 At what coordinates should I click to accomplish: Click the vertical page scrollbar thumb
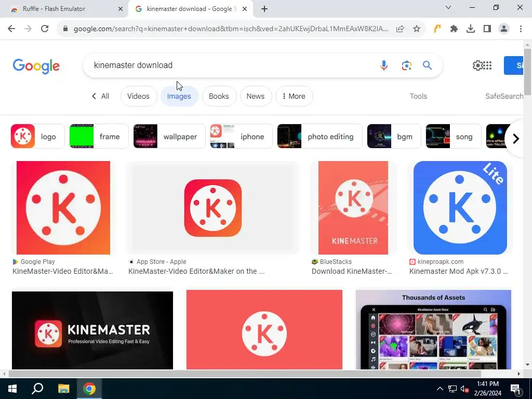coord(528,72)
